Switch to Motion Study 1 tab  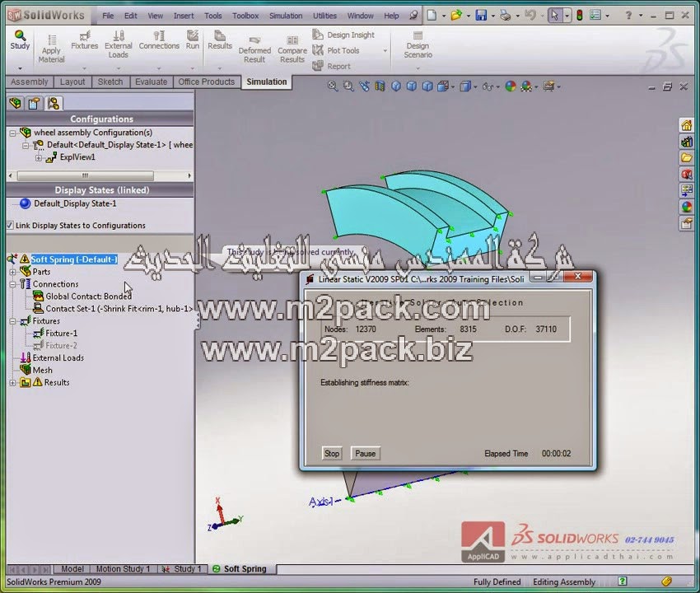[x=124, y=569]
